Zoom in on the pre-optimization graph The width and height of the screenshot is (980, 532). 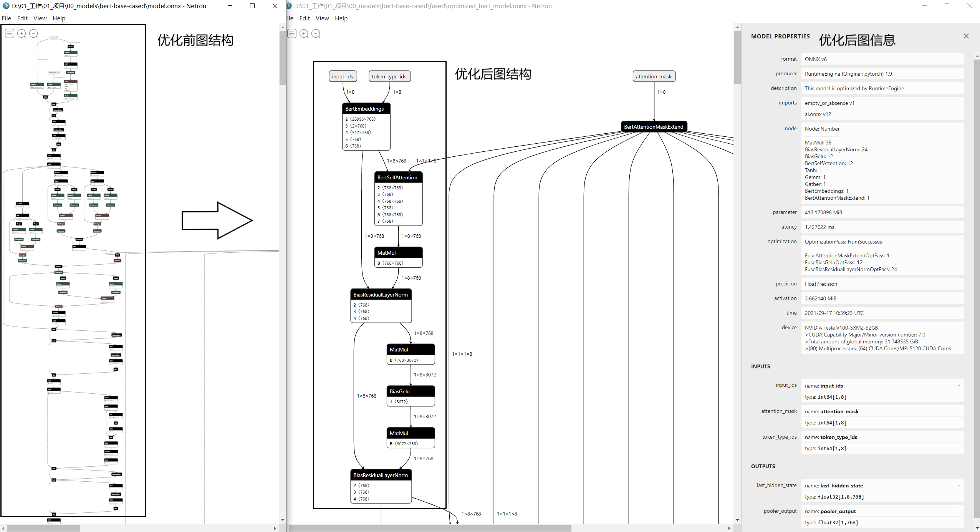coord(22,33)
